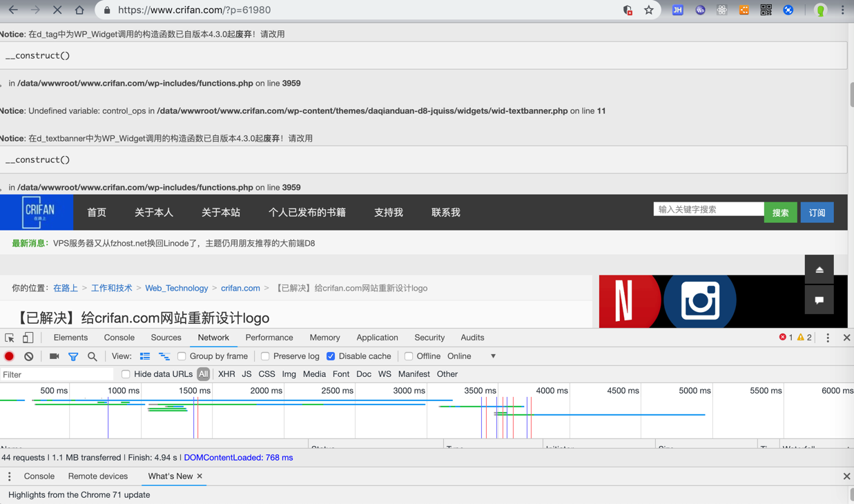Enable Preserve log checkbox

point(265,356)
